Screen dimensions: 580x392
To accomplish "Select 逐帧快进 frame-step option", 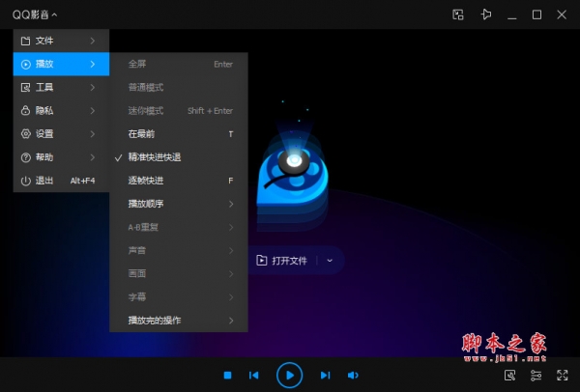I will click(x=179, y=181).
